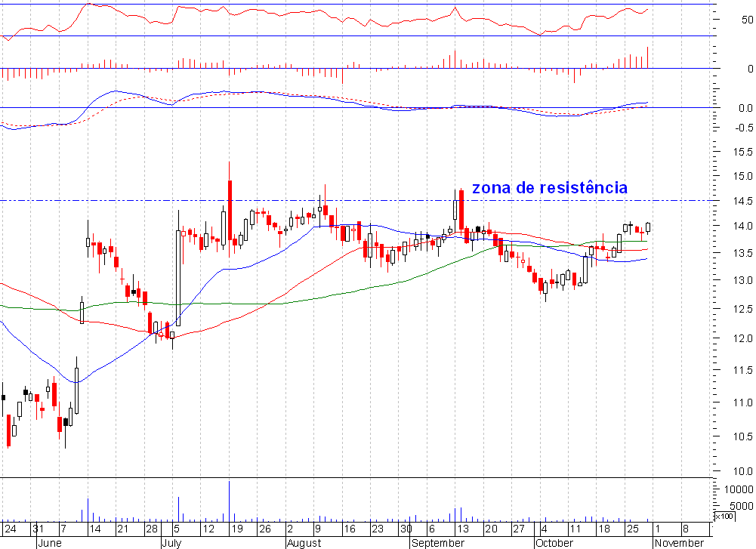Viewport: 756px width, 549px height.
Task: Click date label 12 on time axis
Action: point(208,529)
